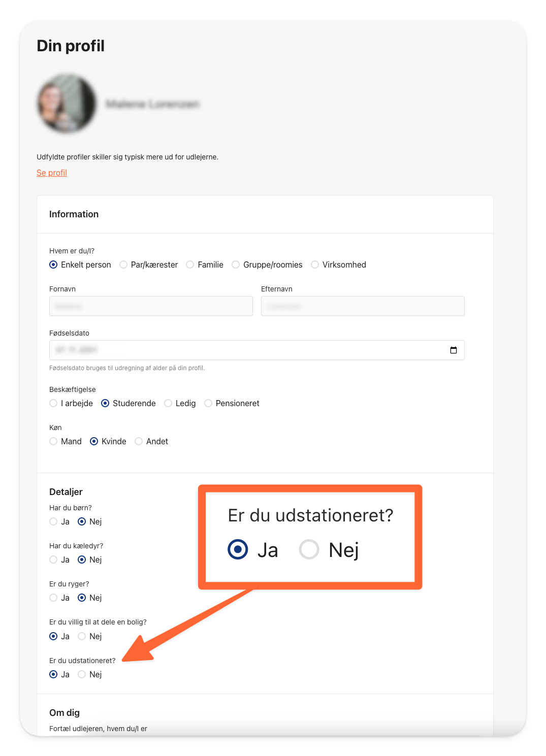Choose the Familie radio option
Screen dimensions: 546x756
[x=190, y=265]
